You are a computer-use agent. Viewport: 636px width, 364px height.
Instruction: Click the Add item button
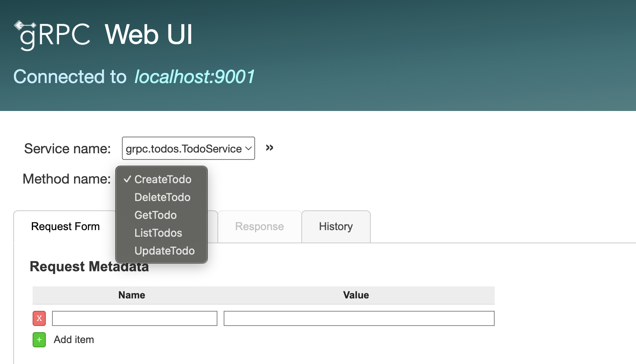74,340
